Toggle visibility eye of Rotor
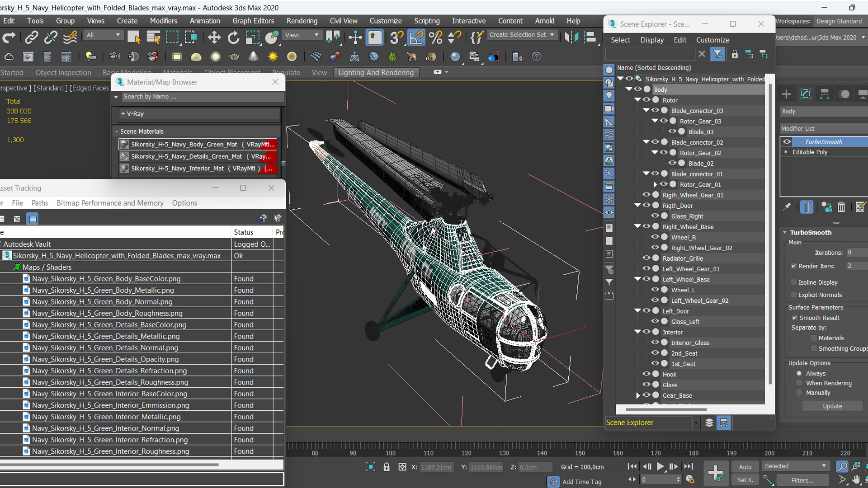Viewport: 868px width, 488px height. pyautogui.click(x=646, y=100)
